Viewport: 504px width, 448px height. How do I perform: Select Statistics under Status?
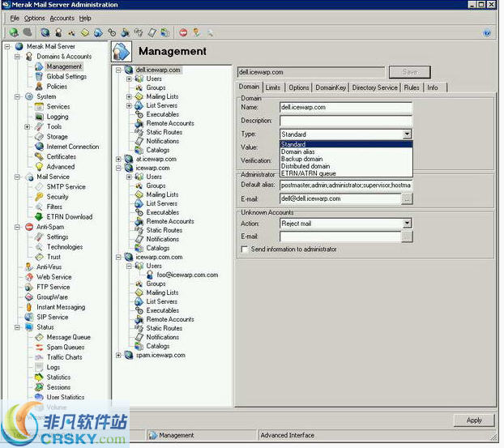[59, 377]
